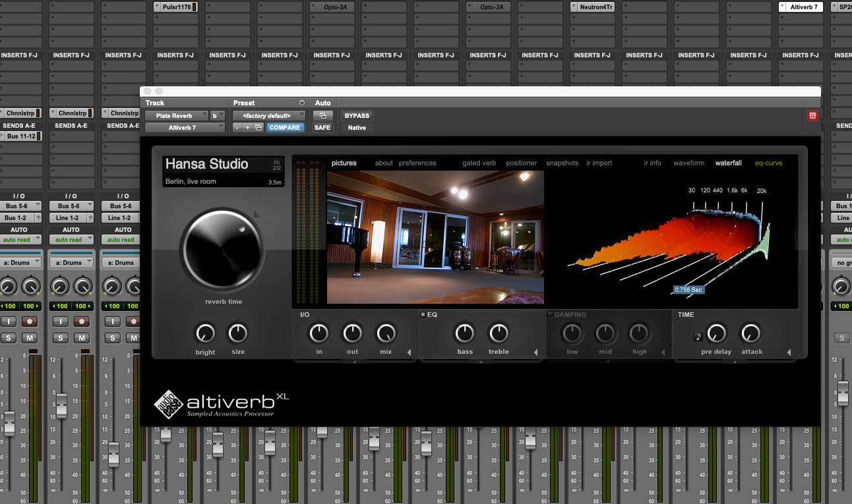Toggle the first channel's input monitor I button
This screenshot has height=504, width=852.
pos(9,322)
